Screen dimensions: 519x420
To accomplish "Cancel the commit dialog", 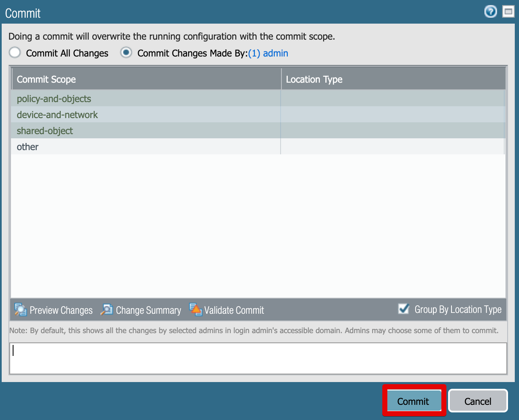I will click(478, 401).
